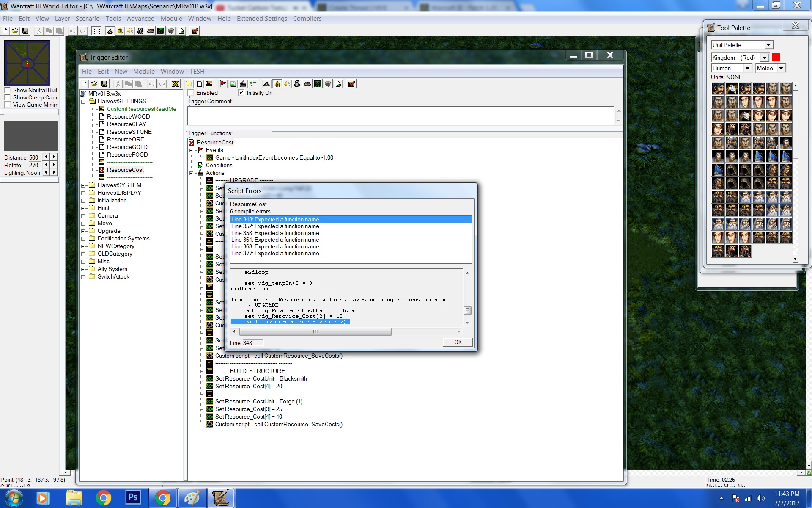Collapse the HarvestSETTINGS category
Viewport: 812px width, 508px height.
point(83,102)
